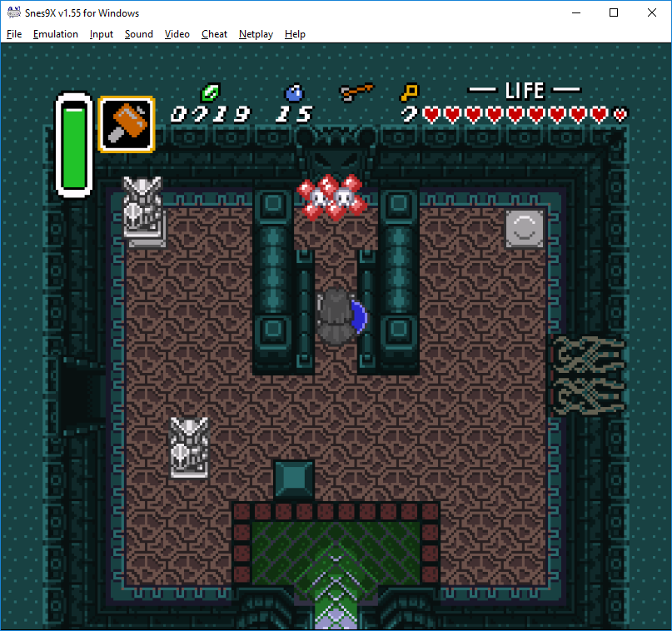Open the Help menu

coord(295,34)
